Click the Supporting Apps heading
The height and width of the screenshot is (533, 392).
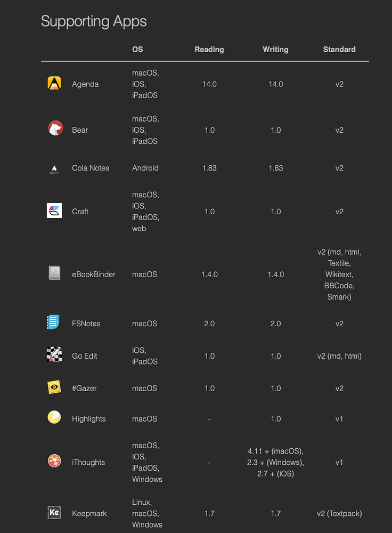tap(94, 21)
